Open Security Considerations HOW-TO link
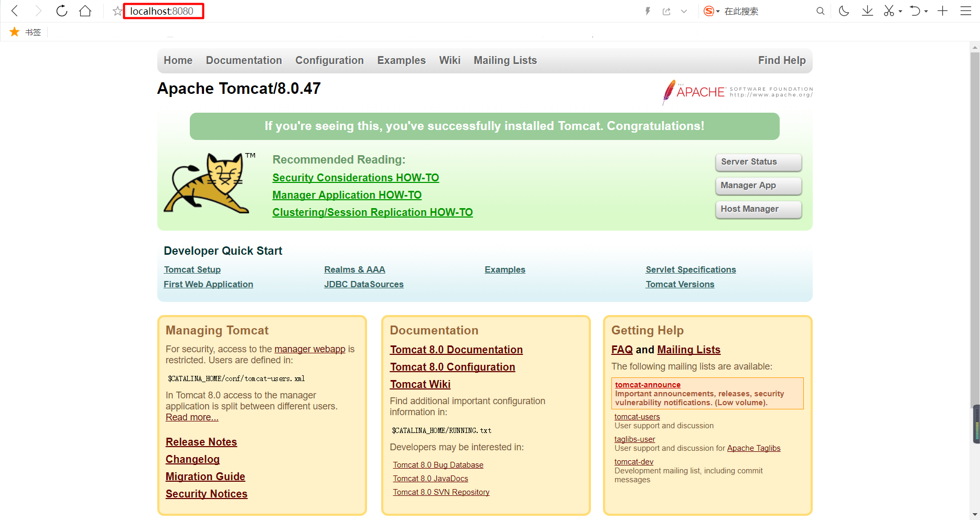This screenshot has width=980, height=520. click(356, 178)
